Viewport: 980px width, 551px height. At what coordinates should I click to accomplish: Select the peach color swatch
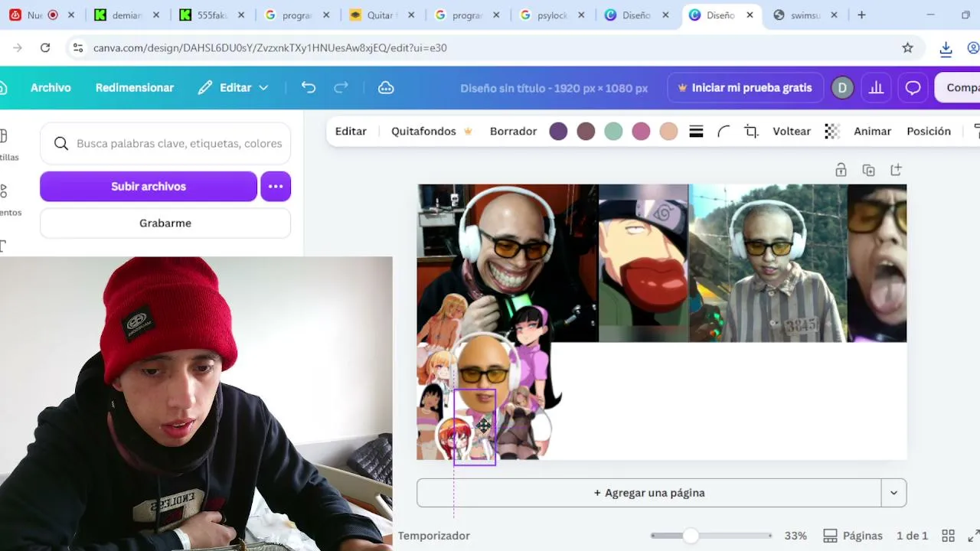[668, 132]
